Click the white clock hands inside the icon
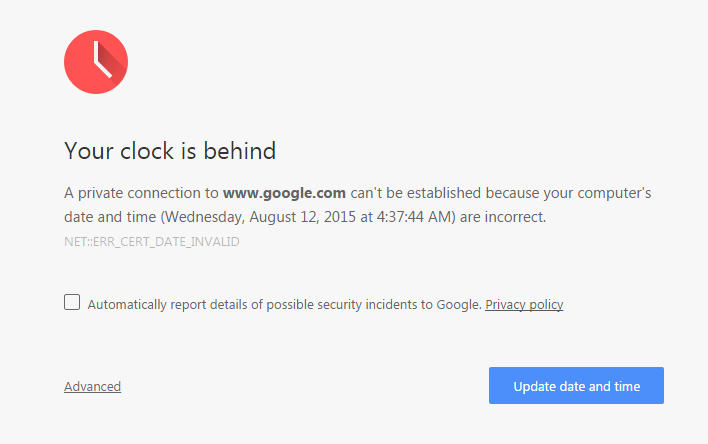Screen dimensions: 708x444 pos(102,60)
